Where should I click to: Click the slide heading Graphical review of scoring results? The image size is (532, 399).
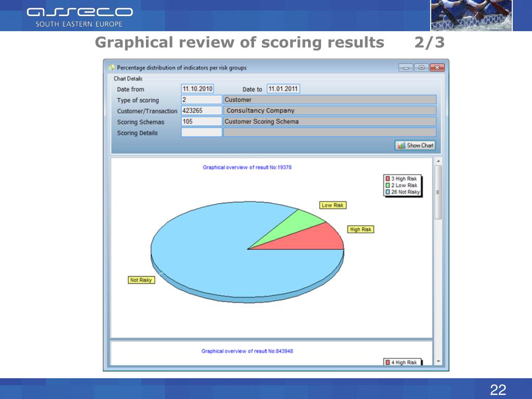click(240, 43)
